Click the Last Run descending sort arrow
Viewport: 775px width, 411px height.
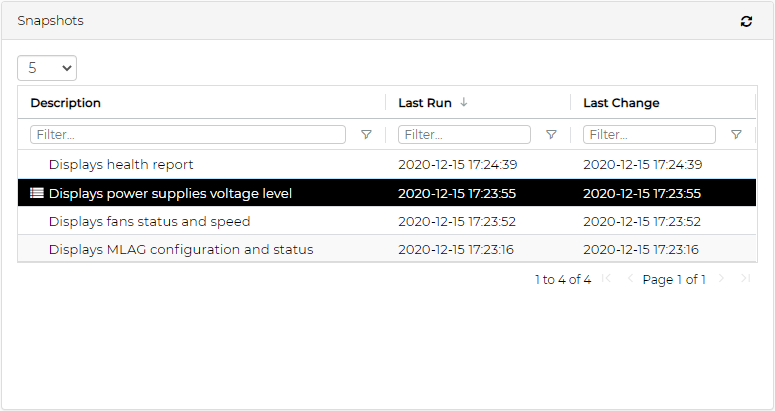coord(464,102)
